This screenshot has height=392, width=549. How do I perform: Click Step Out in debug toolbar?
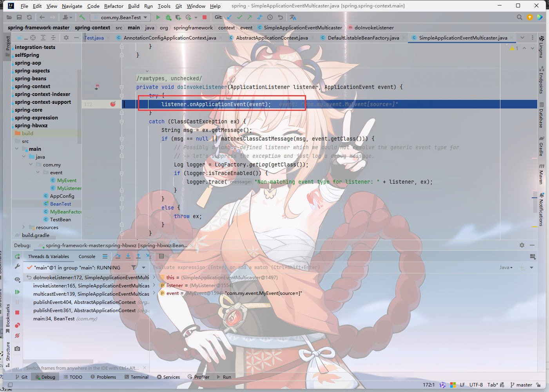[x=138, y=256]
